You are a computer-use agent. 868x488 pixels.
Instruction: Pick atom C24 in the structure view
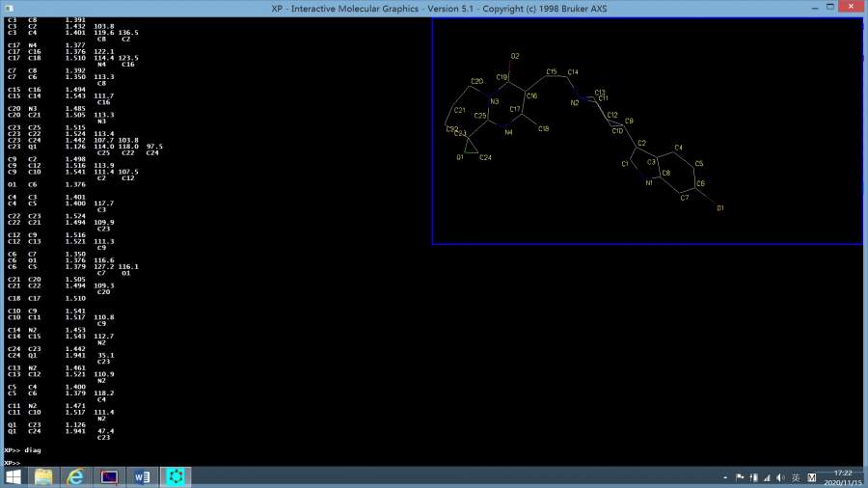[486, 157]
